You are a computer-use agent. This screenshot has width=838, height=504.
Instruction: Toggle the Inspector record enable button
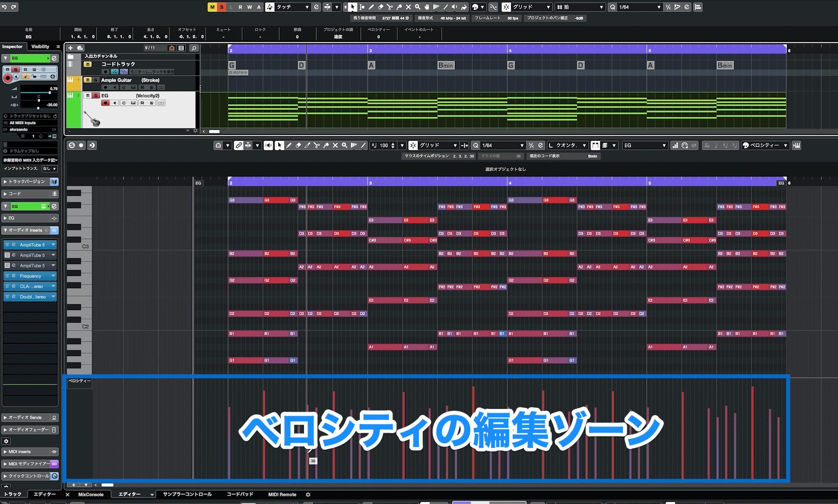(x=7, y=78)
